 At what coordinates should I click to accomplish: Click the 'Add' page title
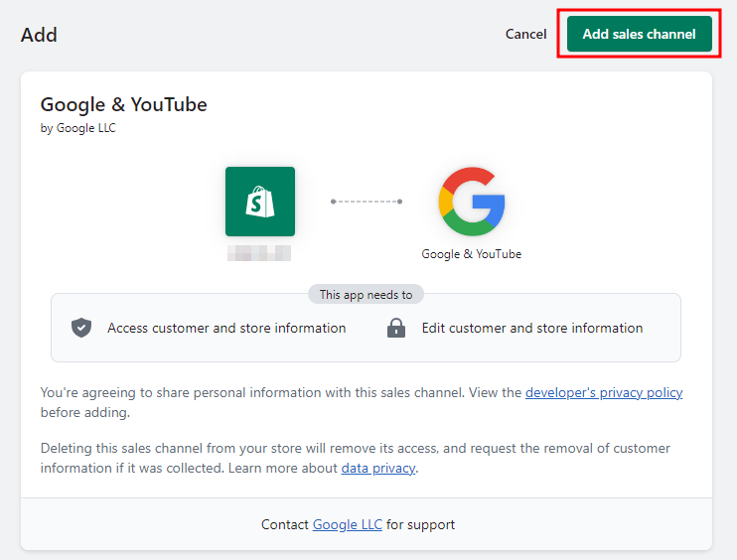[x=39, y=35]
